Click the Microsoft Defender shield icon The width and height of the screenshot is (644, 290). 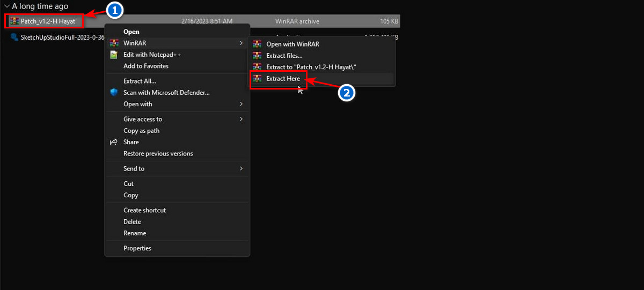click(114, 93)
